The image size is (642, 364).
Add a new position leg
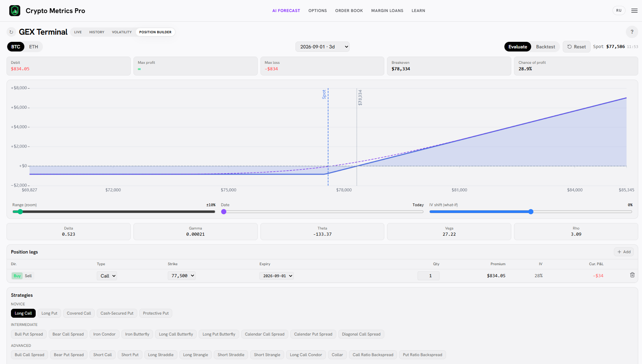[624, 252]
